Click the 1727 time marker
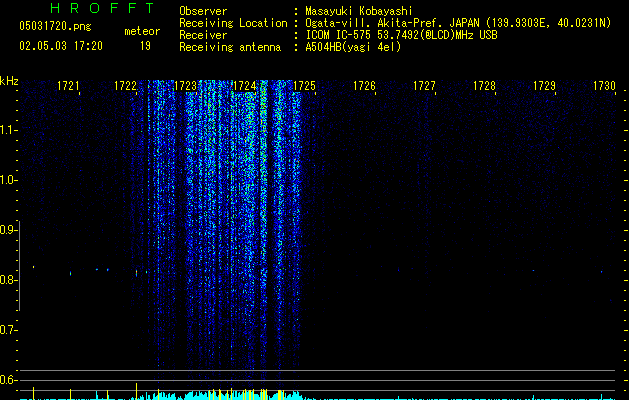Viewport: 629px width, 400px height. coord(424,86)
